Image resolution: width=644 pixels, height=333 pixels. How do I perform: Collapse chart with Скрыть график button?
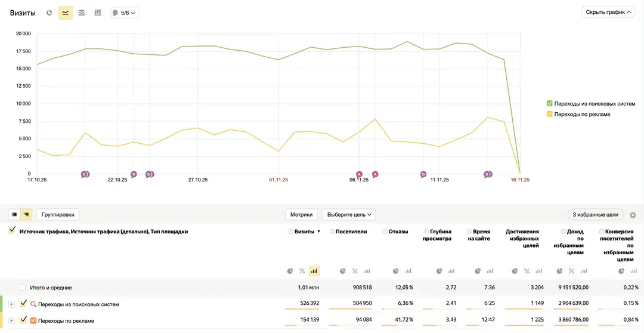pyautogui.click(x=608, y=12)
